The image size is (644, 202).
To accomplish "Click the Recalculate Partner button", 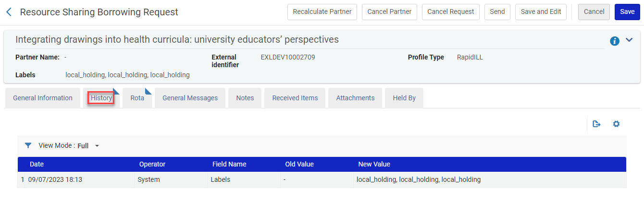I will [x=322, y=12].
